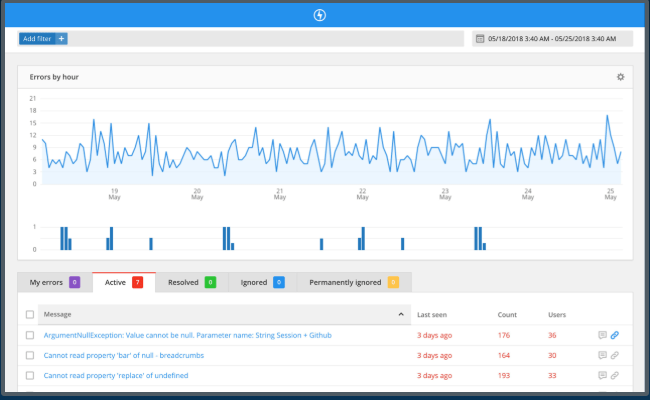This screenshot has height=400, width=650.
Task: Click link icon on 'bar' of null row
Action: click(615, 355)
